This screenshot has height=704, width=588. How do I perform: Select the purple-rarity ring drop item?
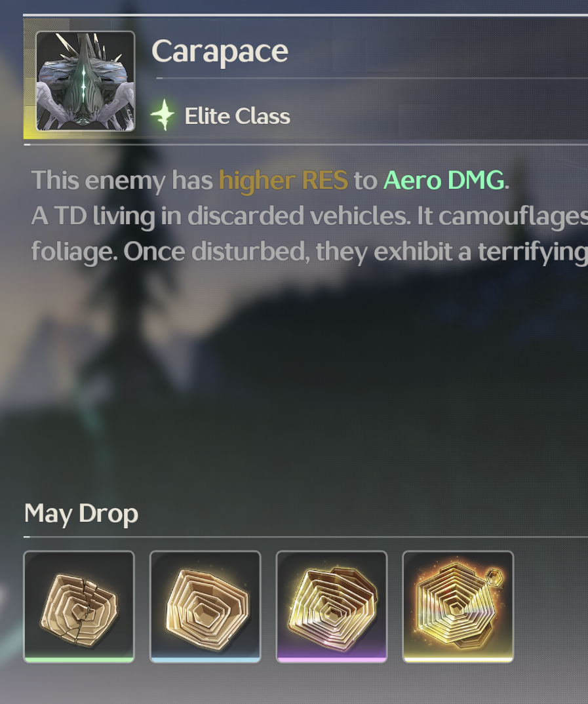[332, 606]
